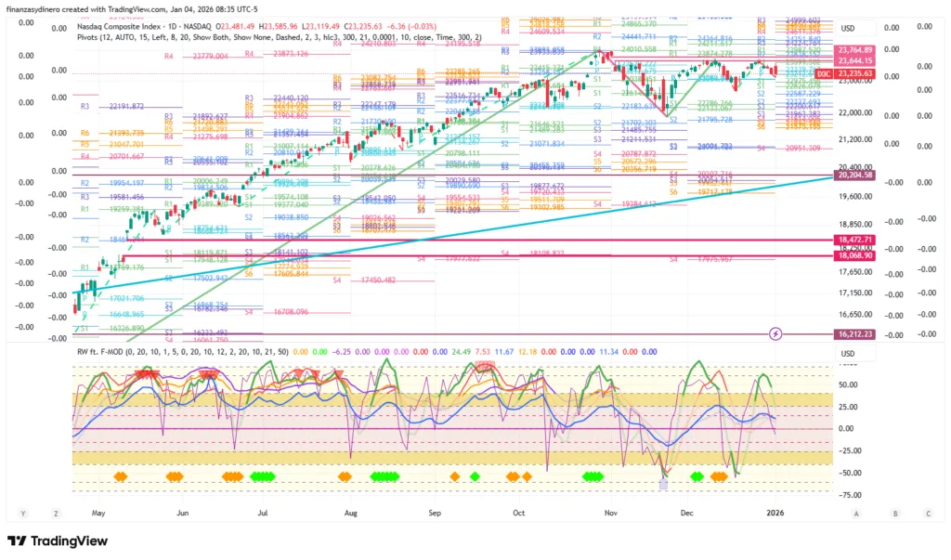Click the B scale letter marker
Image resolution: width=951 pixels, height=560 pixels.
(x=892, y=513)
